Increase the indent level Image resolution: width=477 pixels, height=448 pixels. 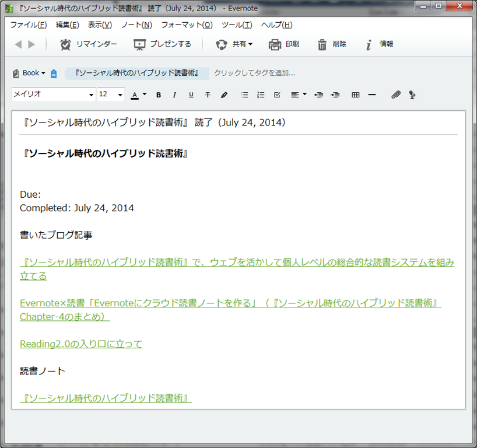point(335,95)
